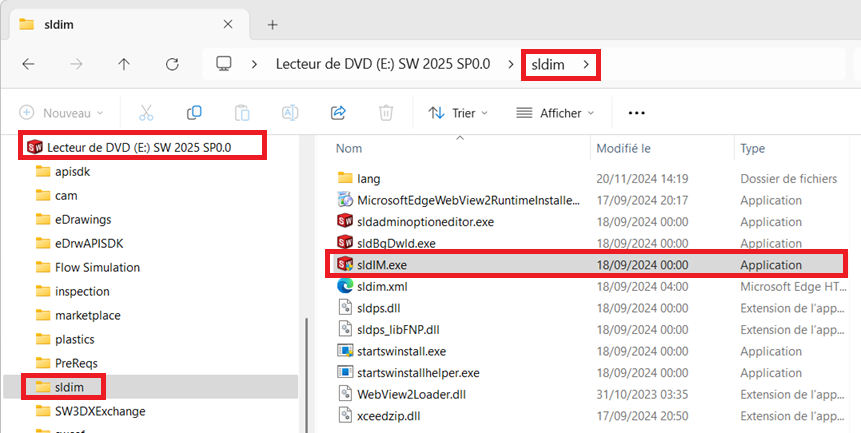This screenshot has width=861, height=433.
Task: Select sldBgDwld.exe icon
Action: (345, 243)
